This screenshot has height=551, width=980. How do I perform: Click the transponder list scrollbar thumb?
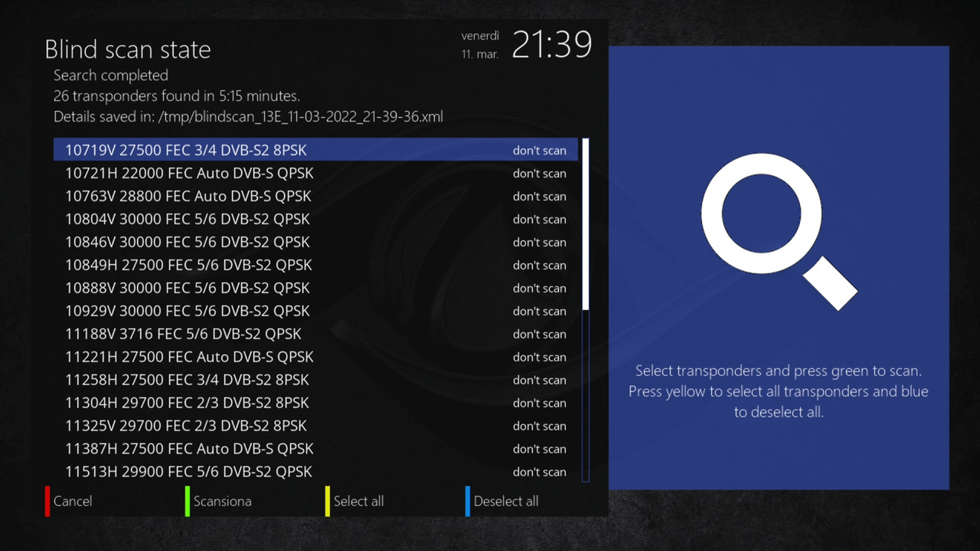[x=586, y=224]
